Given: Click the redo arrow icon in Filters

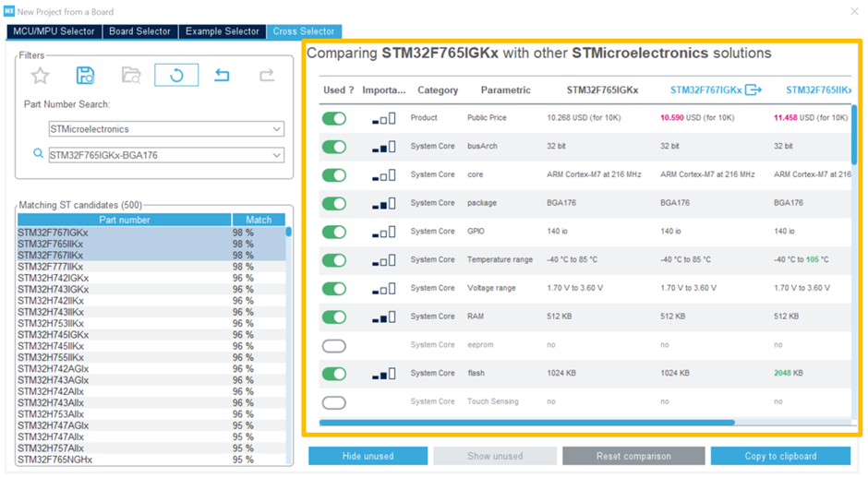Looking at the screenshot, I should [x=266, y=76].
